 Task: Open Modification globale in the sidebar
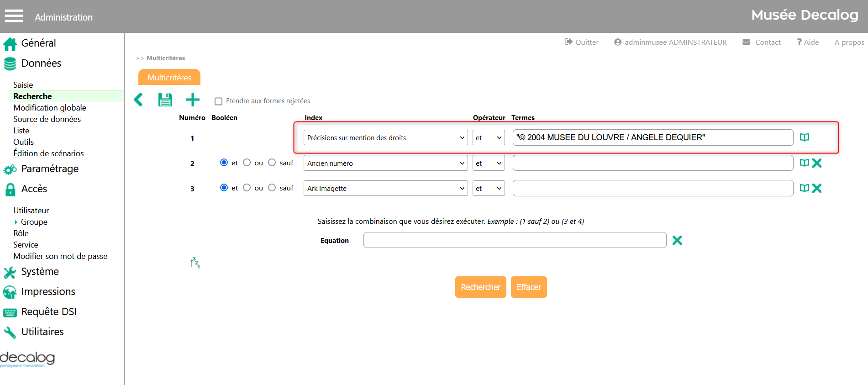tap(50, 108)
